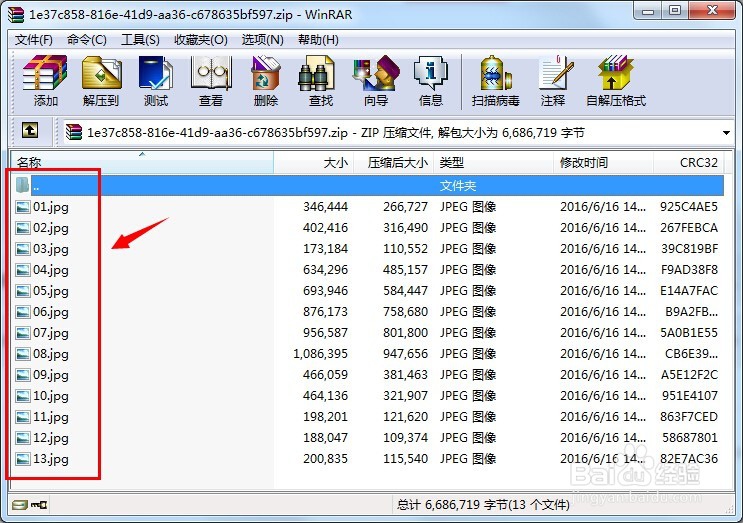Screen dimensions: 743x523
Task: Click the status bar total 6,686,719 text
Action: click(x=483, y=505)
